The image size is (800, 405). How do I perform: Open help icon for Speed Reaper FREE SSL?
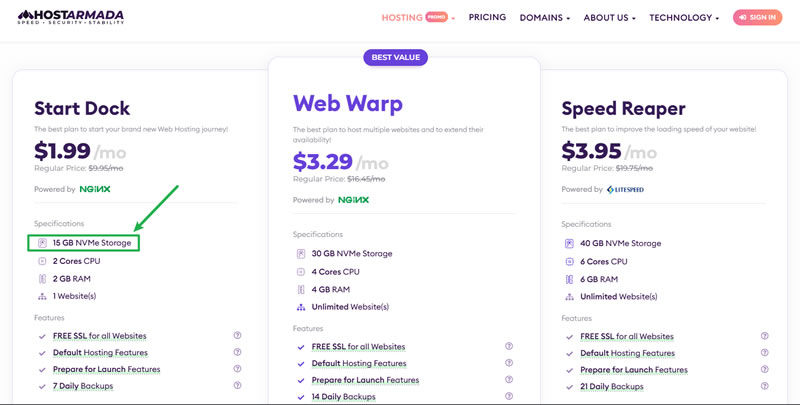click(764, 336)
